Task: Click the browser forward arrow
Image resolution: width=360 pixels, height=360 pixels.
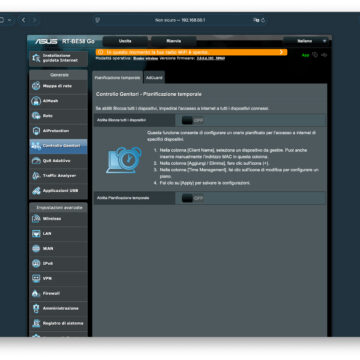Action: (34, 20)
